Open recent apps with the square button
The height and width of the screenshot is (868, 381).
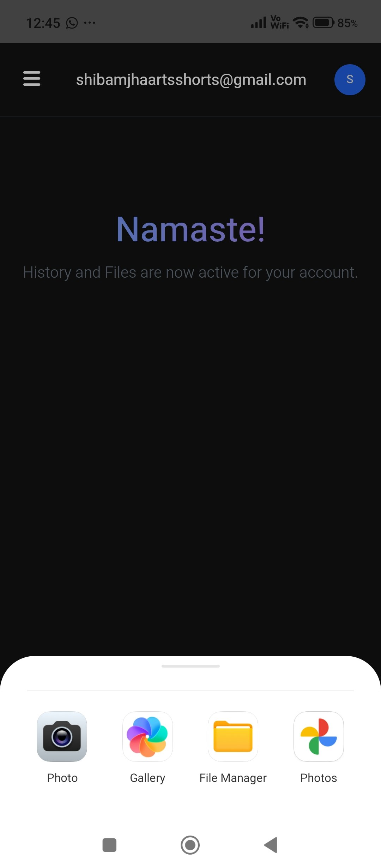pyautogui.click(x=109, y=845)
